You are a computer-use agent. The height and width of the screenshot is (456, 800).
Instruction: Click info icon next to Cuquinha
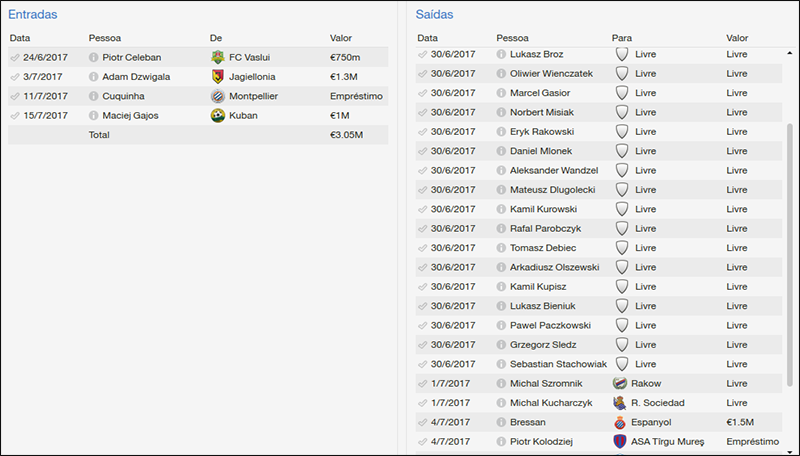(x=94, y=96)
